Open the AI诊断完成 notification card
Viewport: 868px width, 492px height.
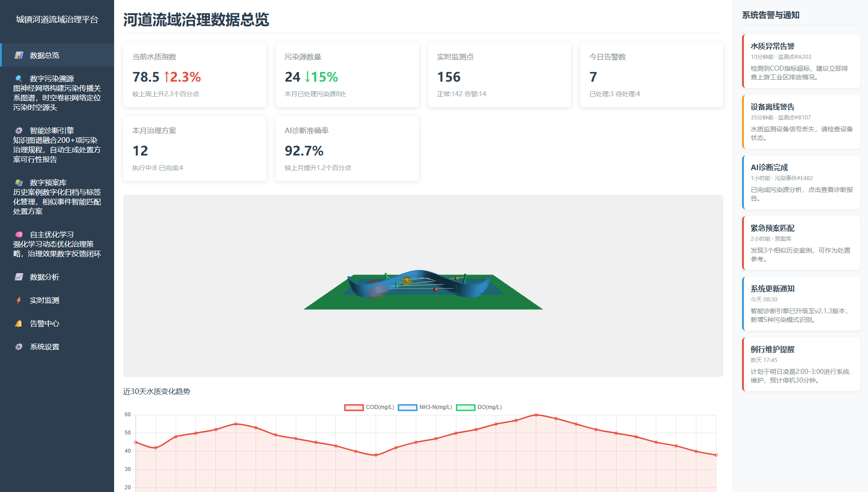(801, 182)
